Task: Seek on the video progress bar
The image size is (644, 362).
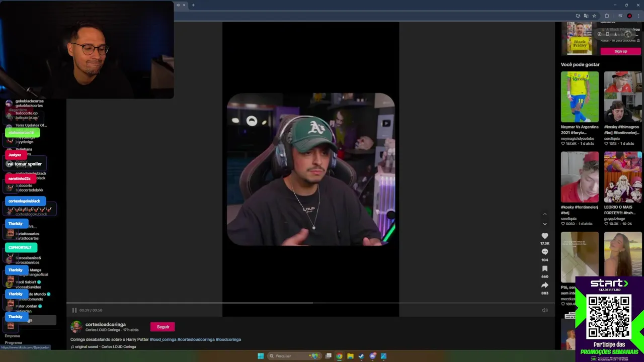Action: point(310,303)
